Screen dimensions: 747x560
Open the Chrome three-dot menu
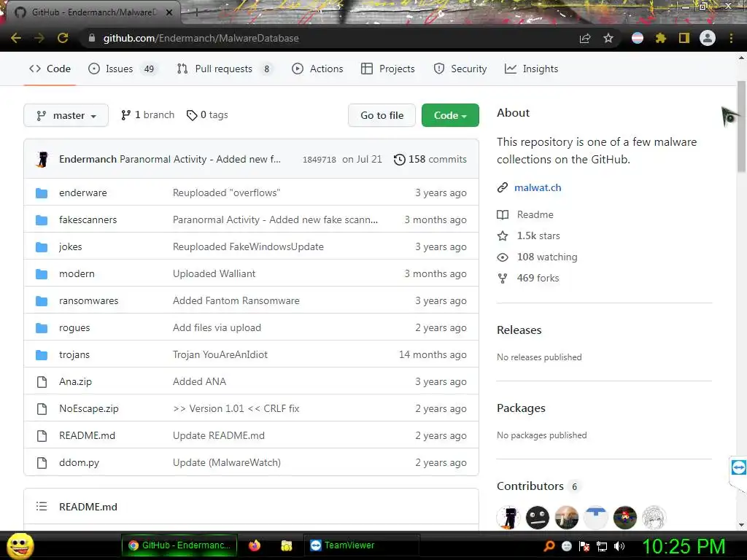[x=731, y=38]
